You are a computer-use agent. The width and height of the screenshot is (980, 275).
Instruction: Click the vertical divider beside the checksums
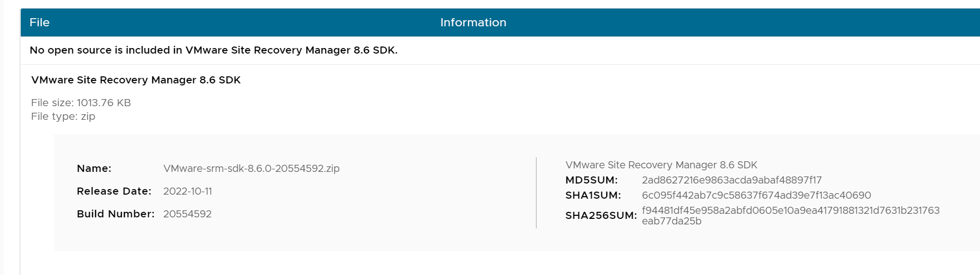(536, 193)
